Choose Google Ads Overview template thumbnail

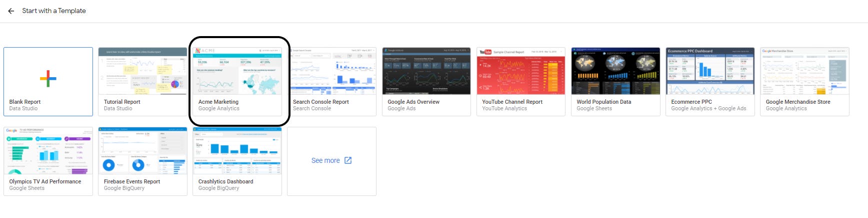tap(426, 71)
